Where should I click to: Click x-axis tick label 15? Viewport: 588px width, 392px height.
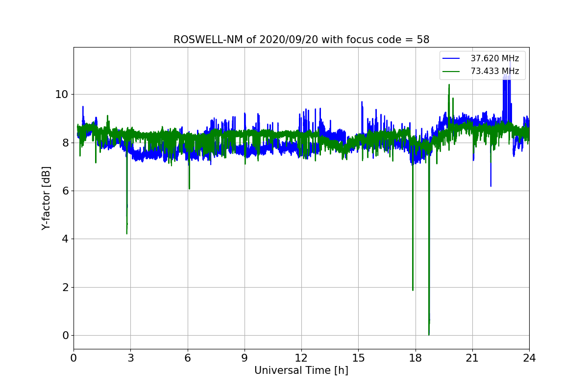point(359,358)
